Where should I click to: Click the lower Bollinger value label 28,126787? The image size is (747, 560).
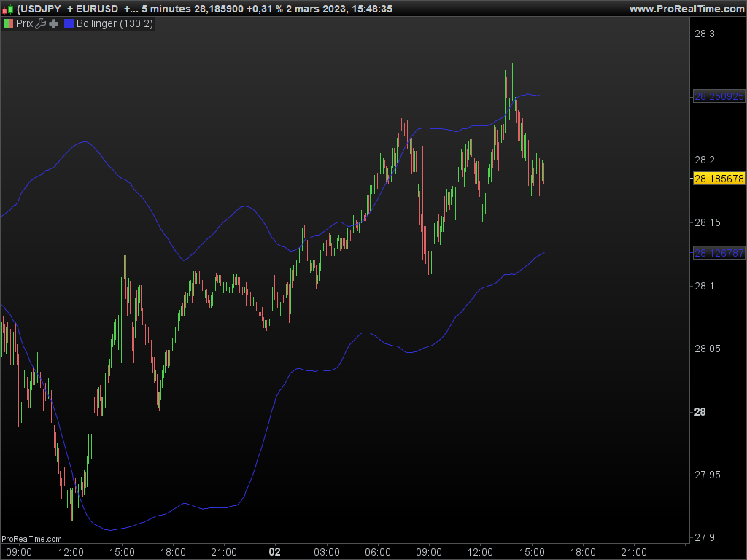pyautogui.click(x=719, y=253)
